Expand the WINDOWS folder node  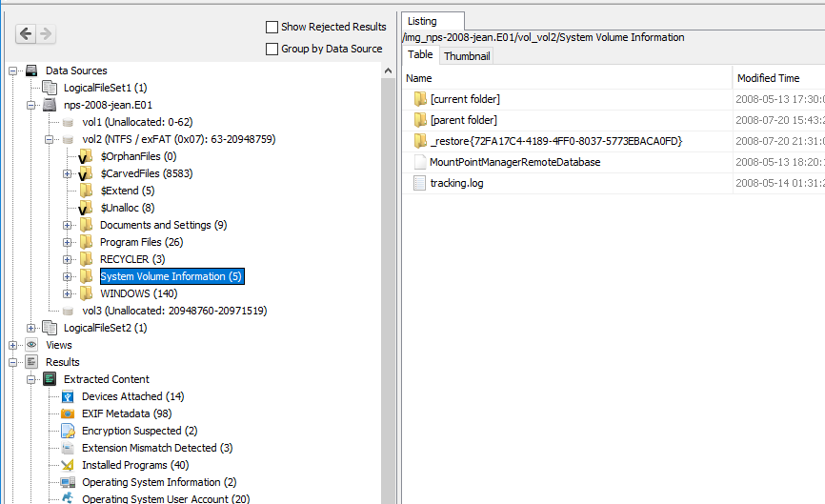click(68, 293)
